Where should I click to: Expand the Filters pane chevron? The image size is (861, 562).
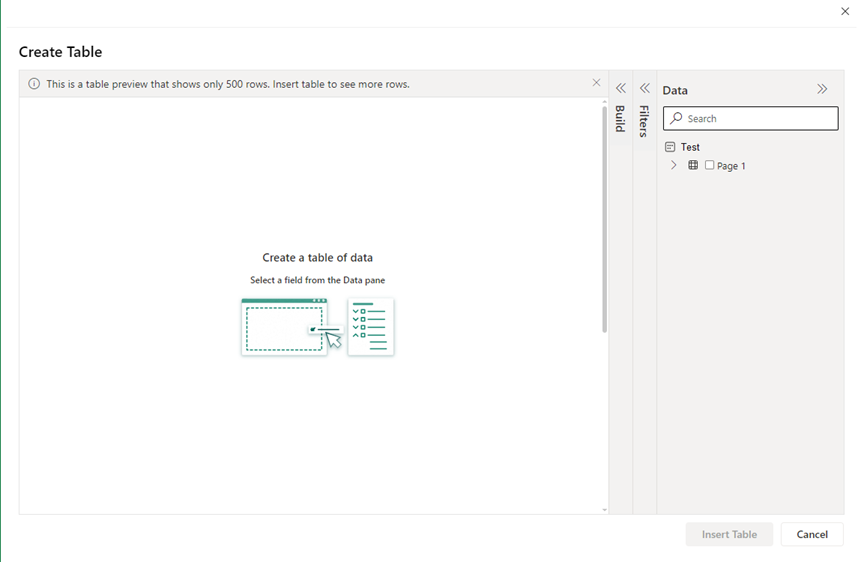[645, 88]
